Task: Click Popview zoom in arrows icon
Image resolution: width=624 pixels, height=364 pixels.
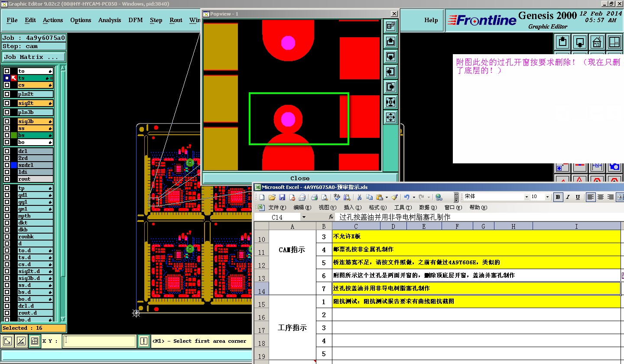Action: point(390,102)
